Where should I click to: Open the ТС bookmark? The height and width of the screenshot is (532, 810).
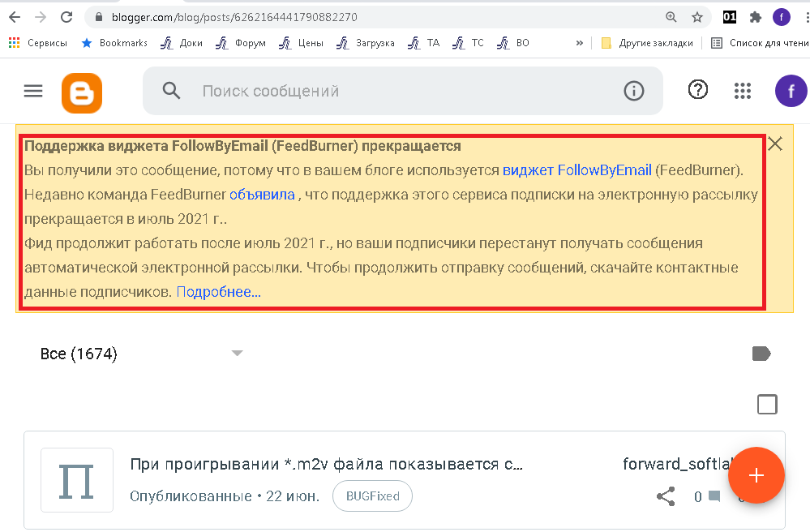(468, 43)
